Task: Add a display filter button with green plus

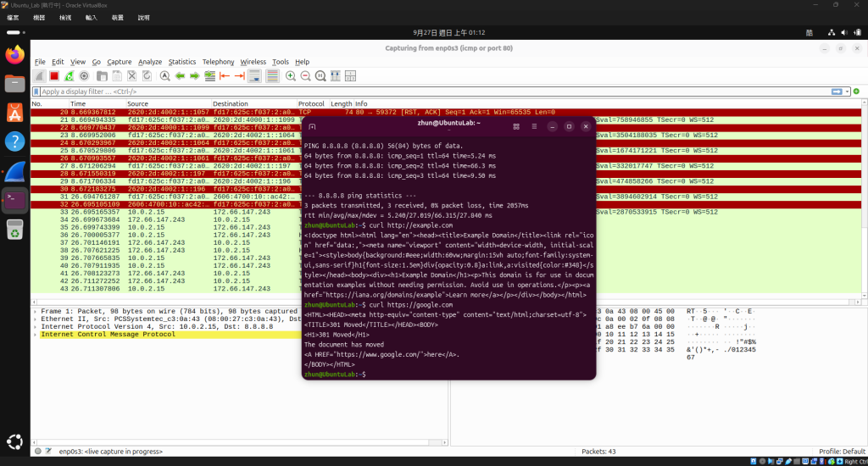Action: 856,92
